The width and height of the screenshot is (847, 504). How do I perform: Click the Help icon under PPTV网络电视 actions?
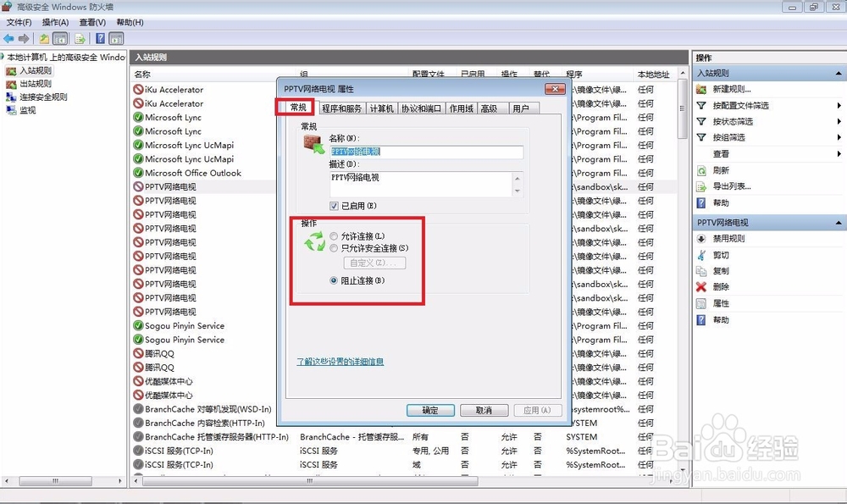click(x=701, y=320)
